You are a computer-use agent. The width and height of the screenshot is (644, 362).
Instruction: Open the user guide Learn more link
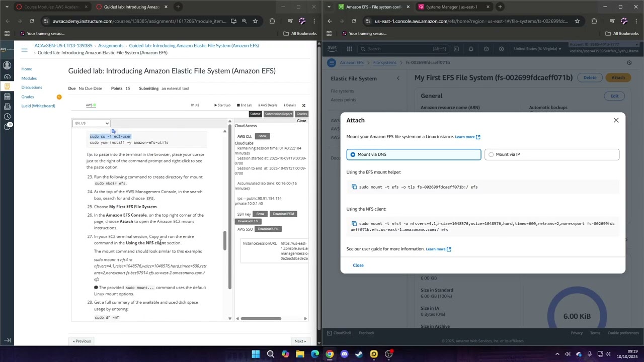[x=438, y=249]
